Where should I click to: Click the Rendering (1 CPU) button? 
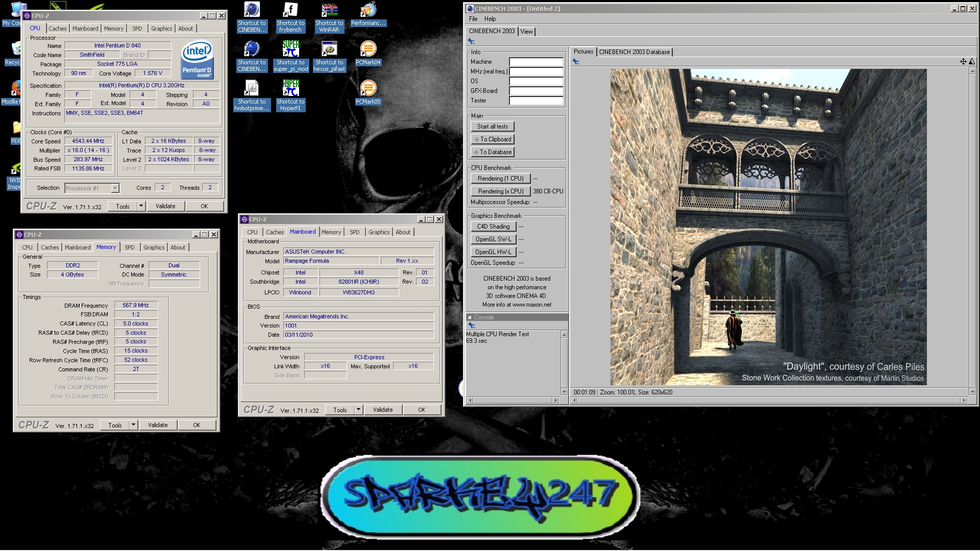500,179
